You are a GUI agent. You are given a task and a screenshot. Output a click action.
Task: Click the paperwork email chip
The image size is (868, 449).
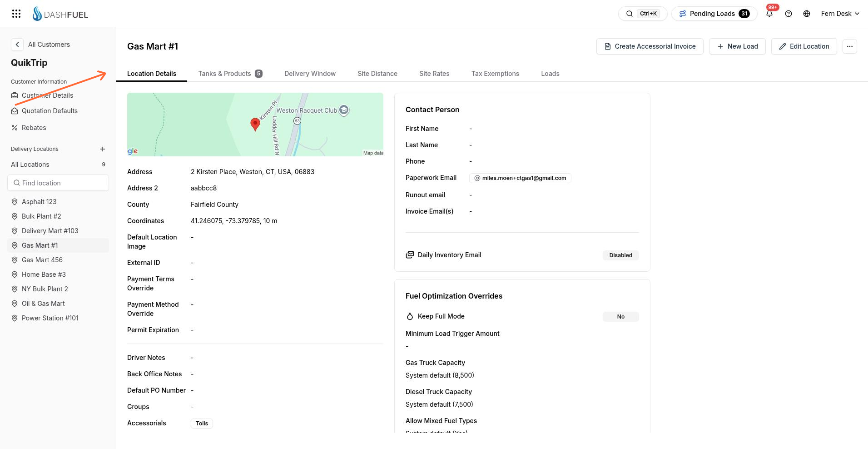pos(520,178)
